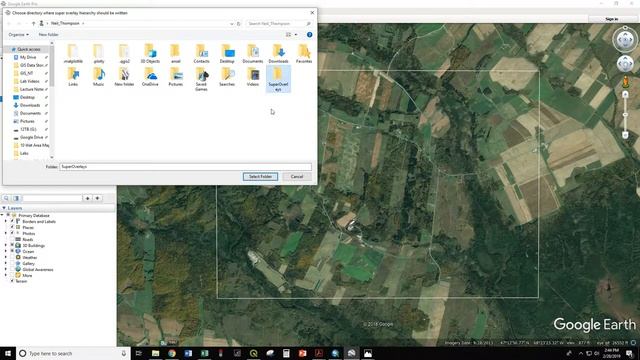This screenshot has height=360, width=640.
Task: Open the Saved Games folder
Action: [201, 79]
